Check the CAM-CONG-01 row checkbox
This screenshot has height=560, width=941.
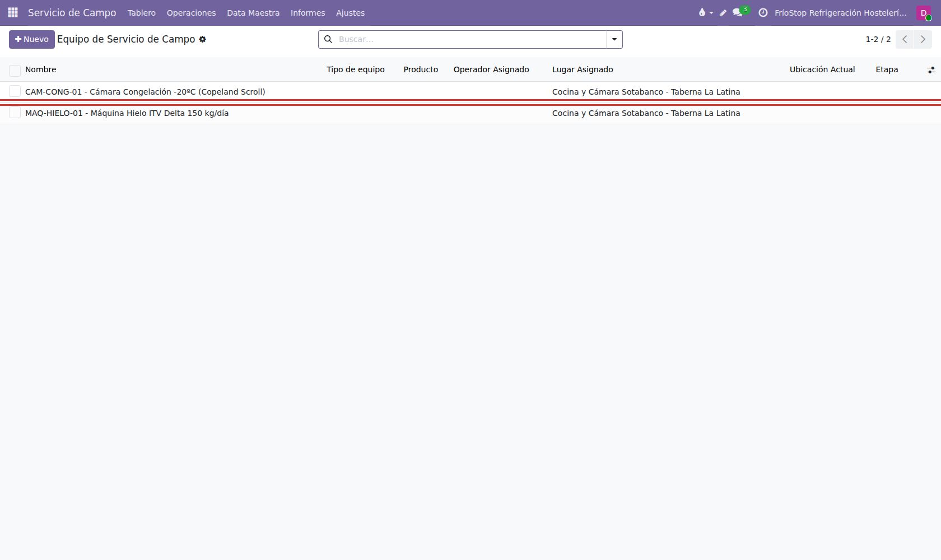[15, 91]
